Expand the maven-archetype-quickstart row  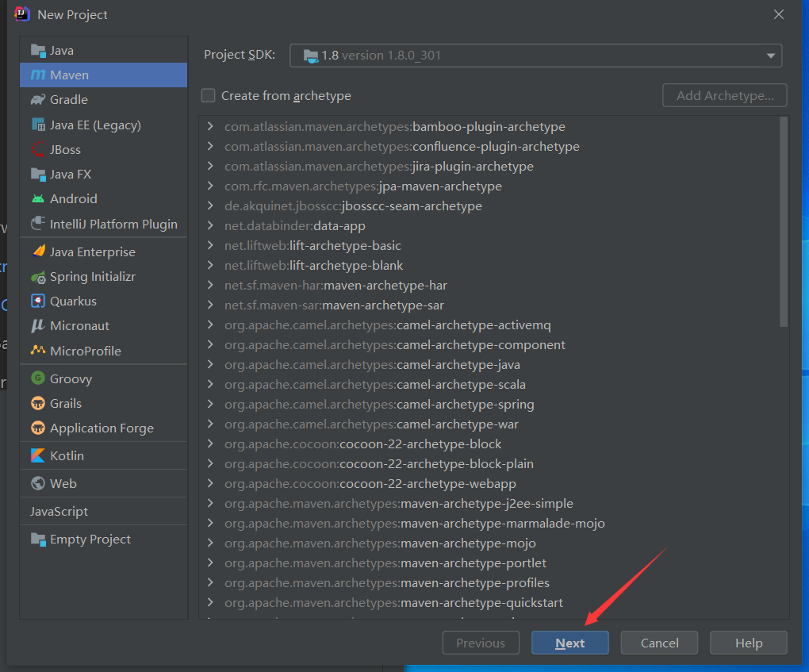tap(210, 602)
